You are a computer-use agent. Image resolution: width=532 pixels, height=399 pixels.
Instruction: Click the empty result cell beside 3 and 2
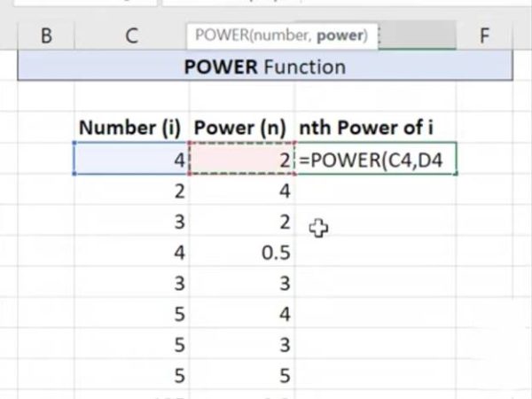pyautogui.click(x=376, y=221)
